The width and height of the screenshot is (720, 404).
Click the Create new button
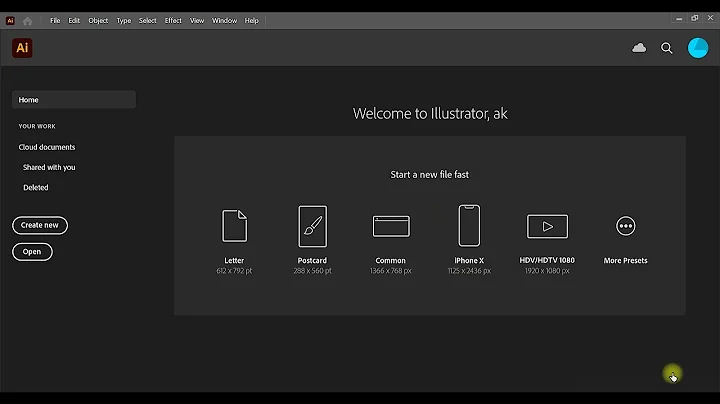point(40,225)
